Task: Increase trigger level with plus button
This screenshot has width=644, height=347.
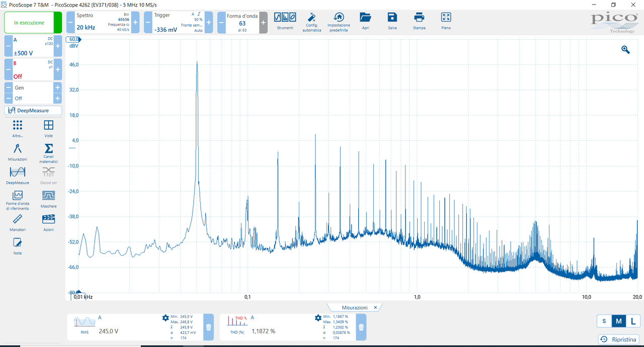Action: pyautogui.click(x=209, y=23)
